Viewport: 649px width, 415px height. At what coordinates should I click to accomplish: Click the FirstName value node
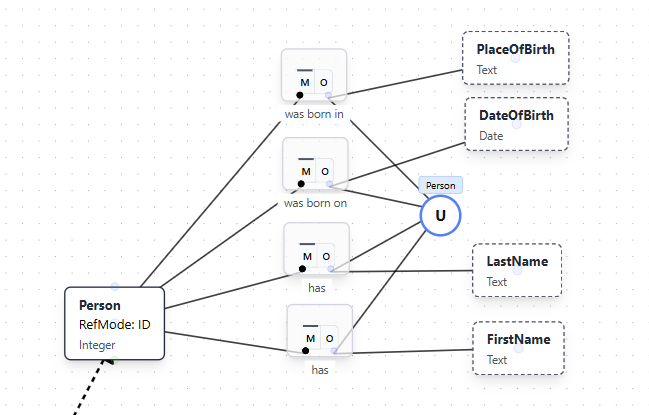[517, 348]
